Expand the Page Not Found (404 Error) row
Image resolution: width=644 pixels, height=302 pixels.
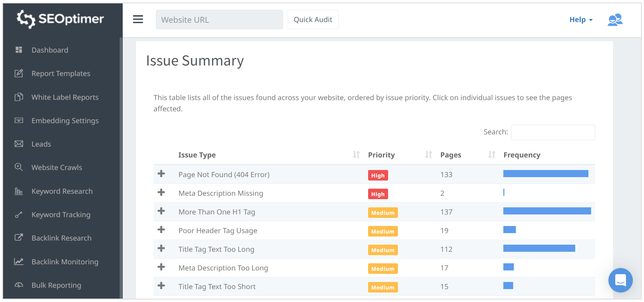coord(161,174)
